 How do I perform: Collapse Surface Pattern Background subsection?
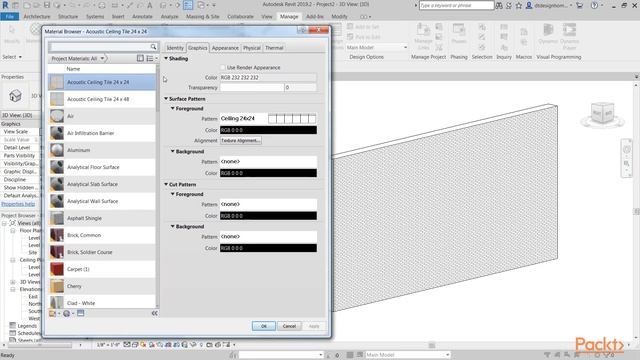coord(173,151)
